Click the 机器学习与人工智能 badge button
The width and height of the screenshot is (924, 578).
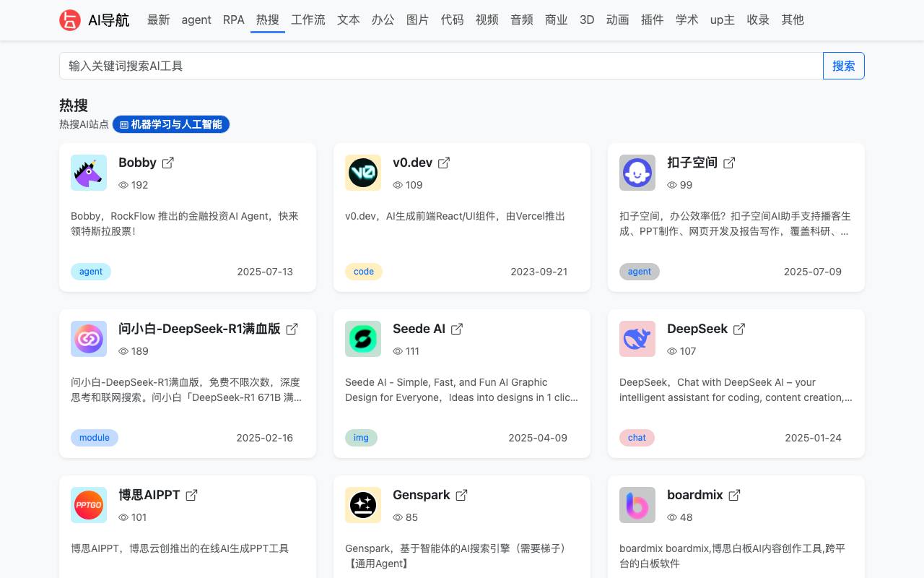171,124
